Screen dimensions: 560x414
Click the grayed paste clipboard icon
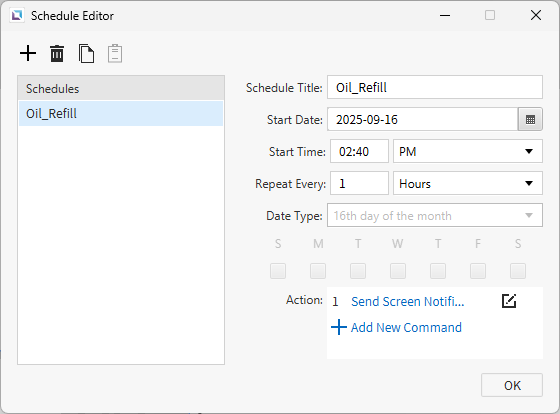click(115, 54)
